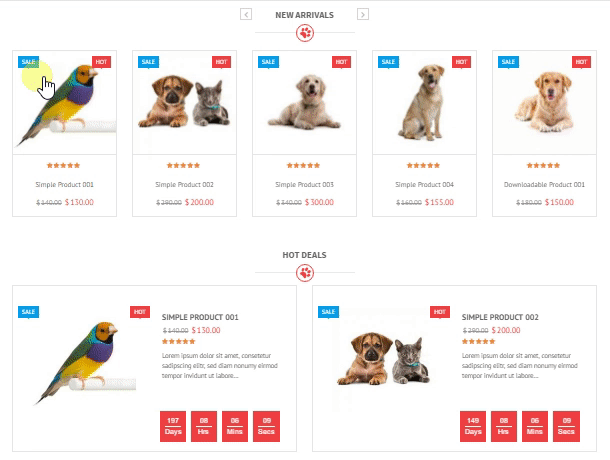The image size is (610, 460).
Task: Click the next arrow beside New Arrivals
Action: 363,14
